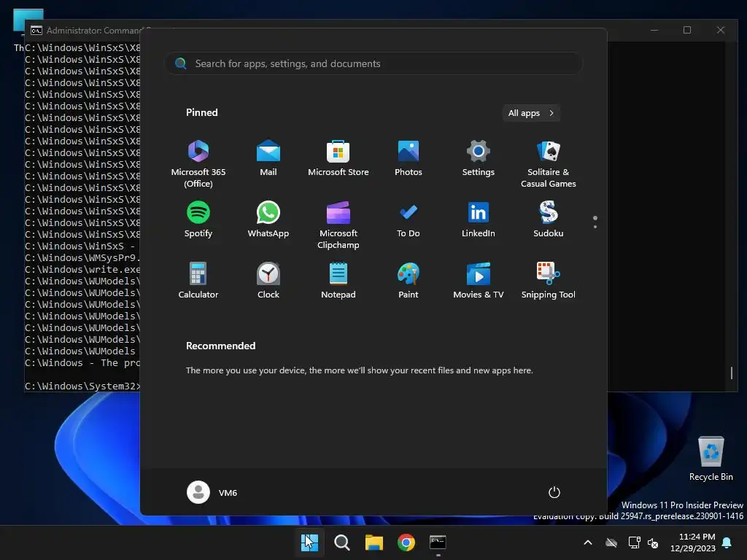Click the muted volume tray icon
The image size is (747, 560).
click(653, 542)
